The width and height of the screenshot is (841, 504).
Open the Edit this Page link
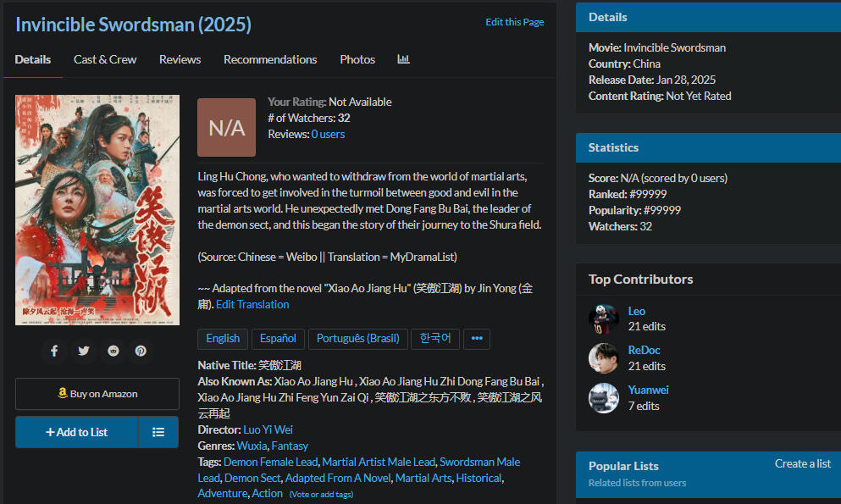(x=514, y=22)
